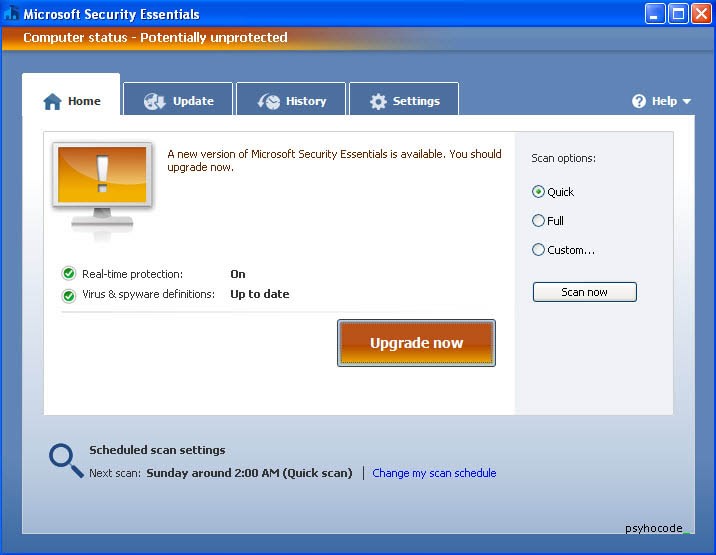Click 'Computer status - Potentially unprotected' banner text
The height and width of the screenshot is (555, 716).
(x=155, y=37)
